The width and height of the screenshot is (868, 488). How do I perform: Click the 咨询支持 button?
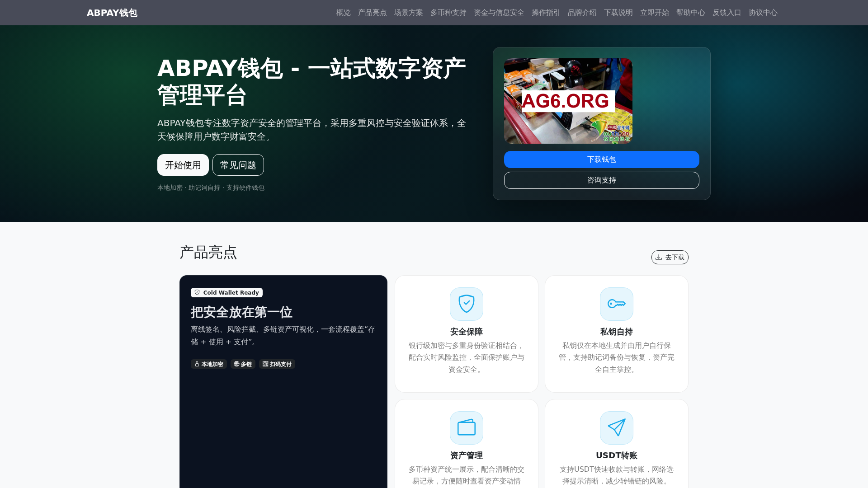tap(602, 180)
